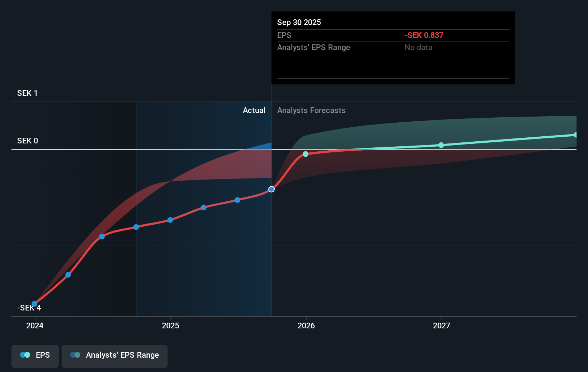Image resolution: width=588 pixels, height=372 pixels.
Task: Click the -SEK 0.837 EPS value
Action: pos(424,35)
